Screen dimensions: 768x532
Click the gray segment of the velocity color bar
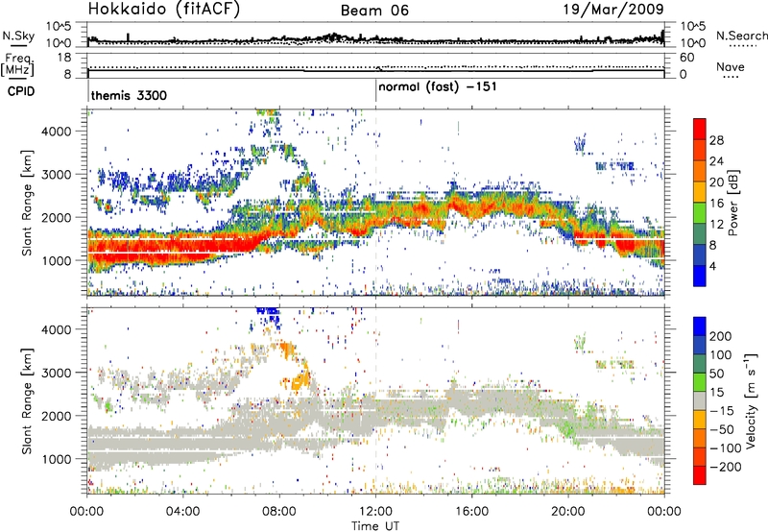tap(700, 401)
